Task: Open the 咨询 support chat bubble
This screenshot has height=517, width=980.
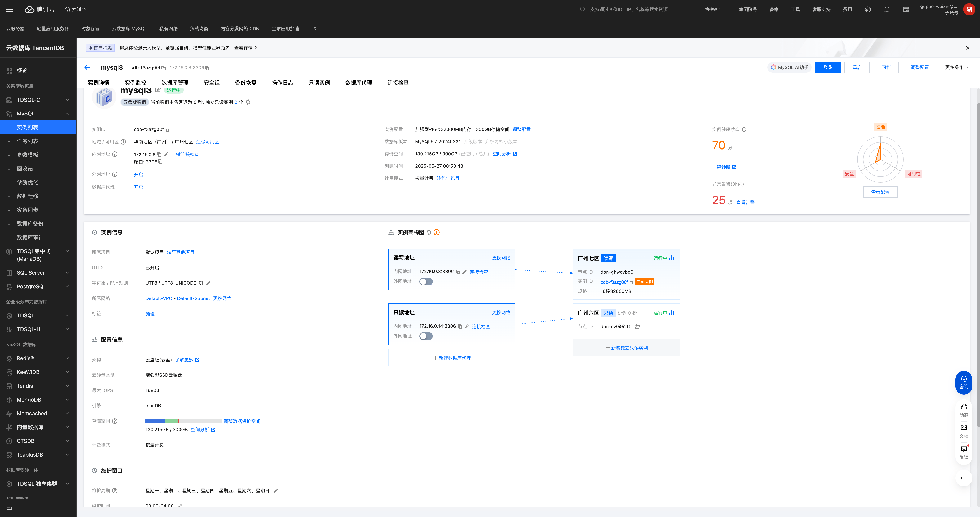Action: coord(963,382)
